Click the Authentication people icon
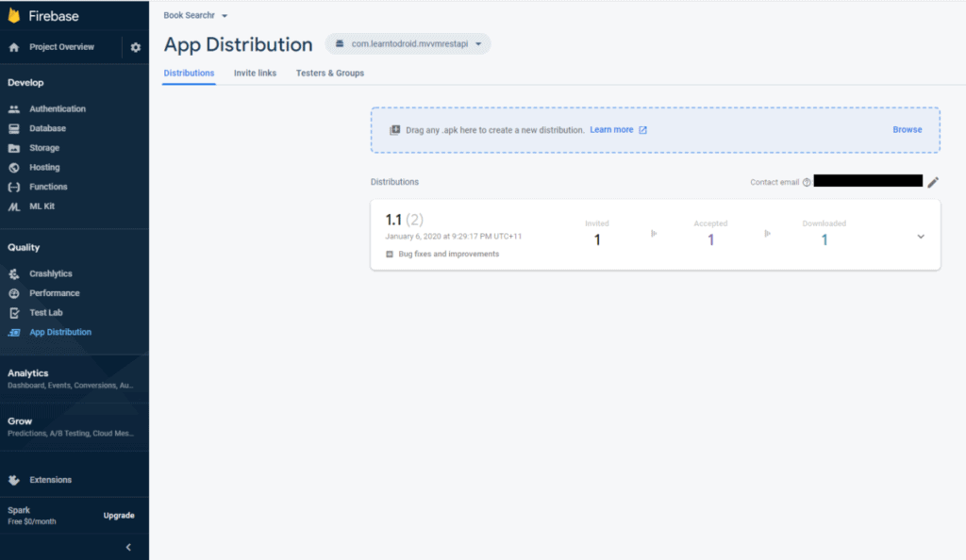This screenshot has width=966, height=560. pos(14,109)
